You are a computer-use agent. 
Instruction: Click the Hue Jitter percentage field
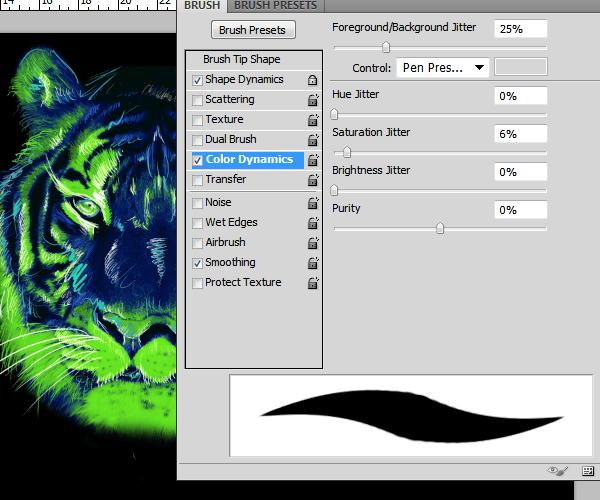click(520, 96)
